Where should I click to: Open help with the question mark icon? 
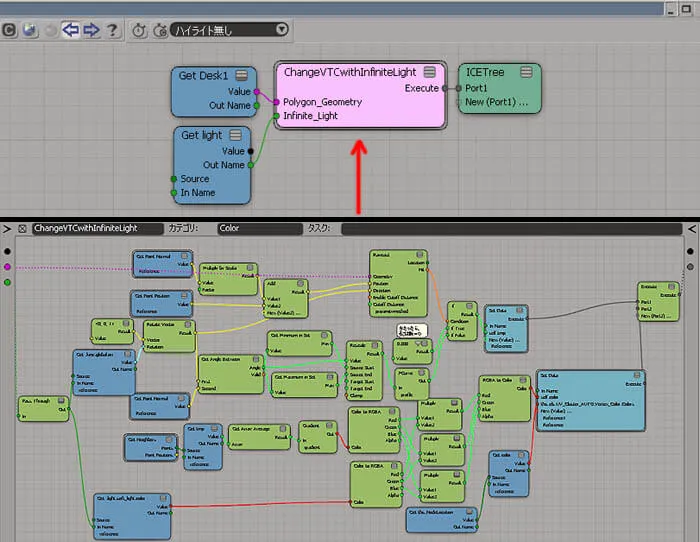click(112, 30)
